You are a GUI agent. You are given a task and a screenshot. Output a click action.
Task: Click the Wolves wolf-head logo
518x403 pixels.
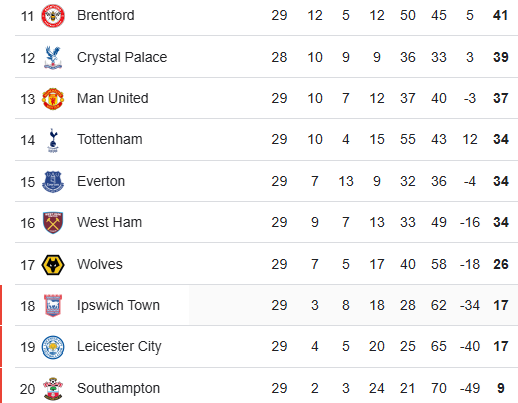click(x=53, y=265)
